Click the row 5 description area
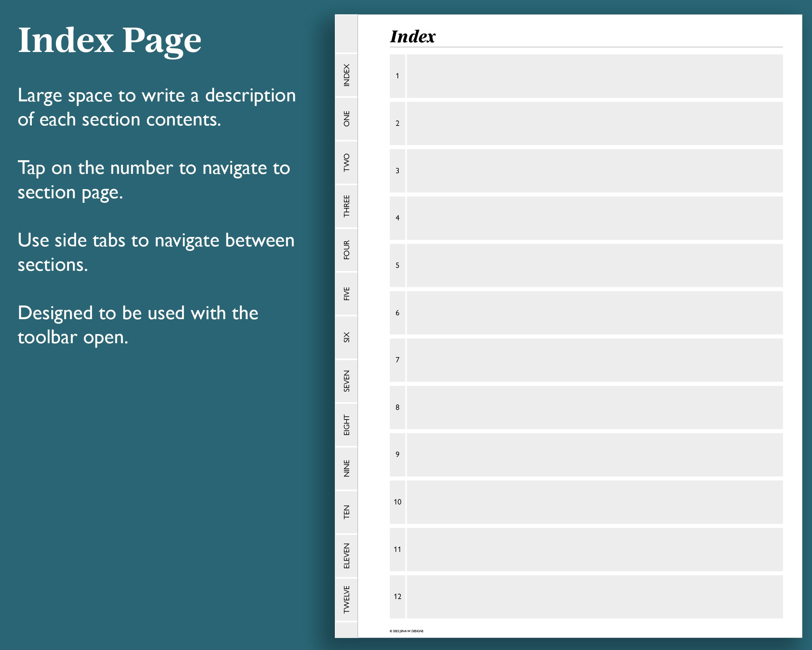 [594, 265]
